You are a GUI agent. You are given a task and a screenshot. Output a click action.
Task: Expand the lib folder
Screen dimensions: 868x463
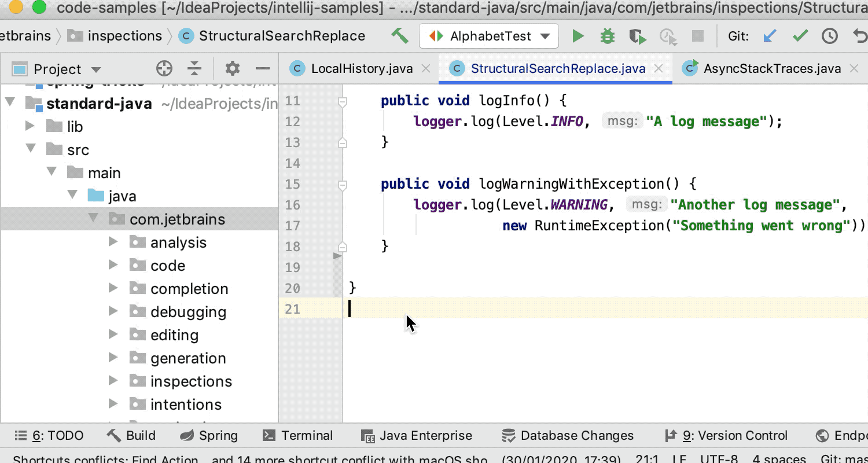30,126
